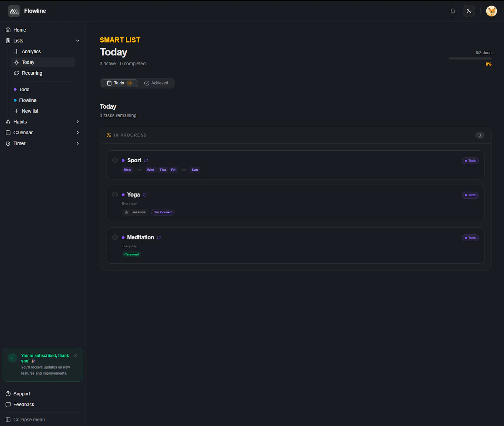This screenshot has width=504, height=426.
Task: Open Analytics in the sidebar
Action: coord(43,51)
